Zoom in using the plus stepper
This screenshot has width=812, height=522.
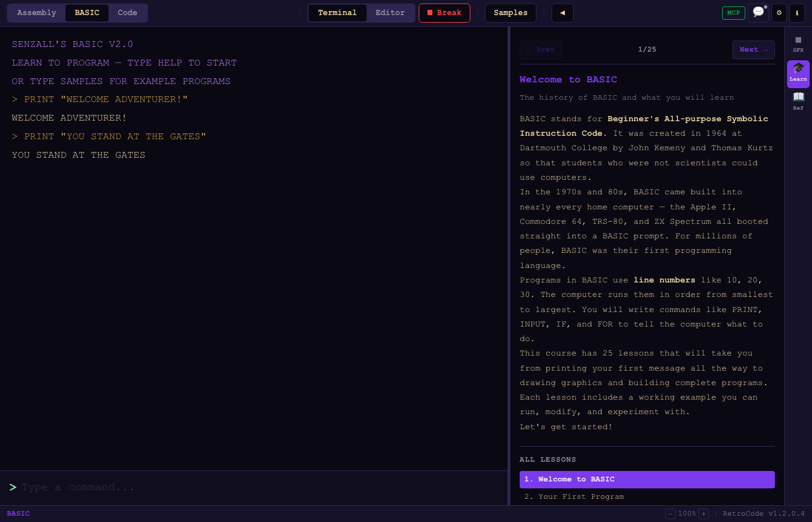tap(704, 514)
